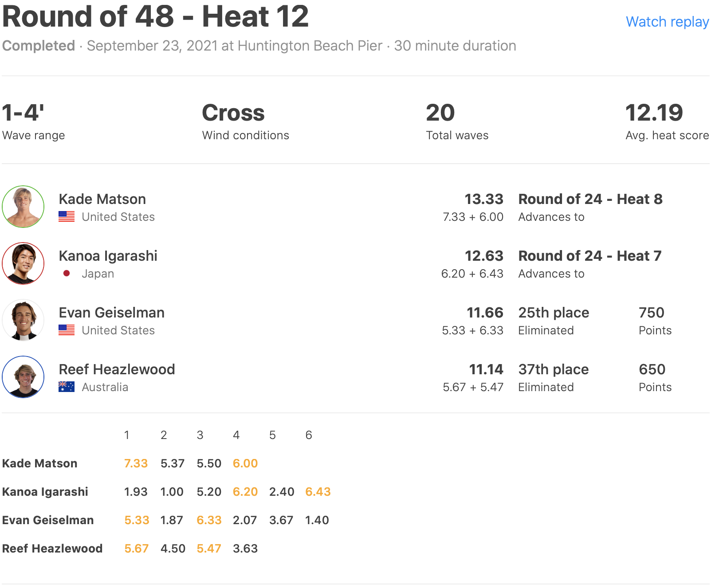Click the Australia flag icon

[x=67, y=387]
